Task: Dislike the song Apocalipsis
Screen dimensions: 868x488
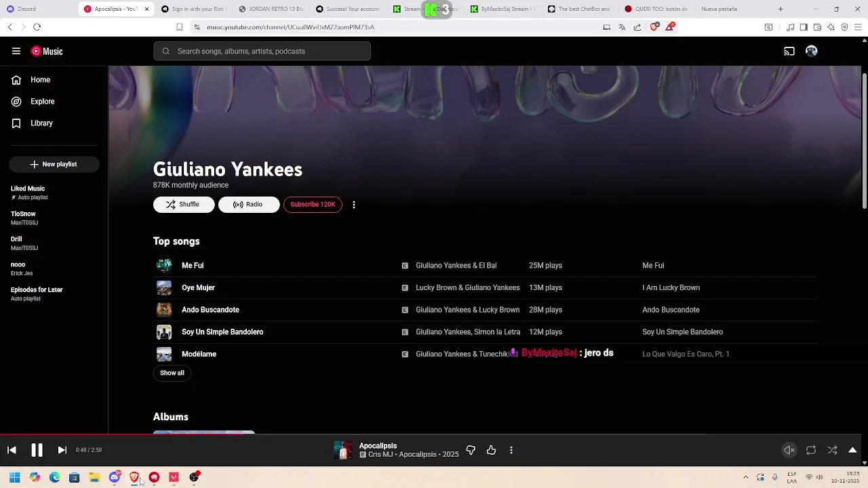Action: [x=471, y=450]
